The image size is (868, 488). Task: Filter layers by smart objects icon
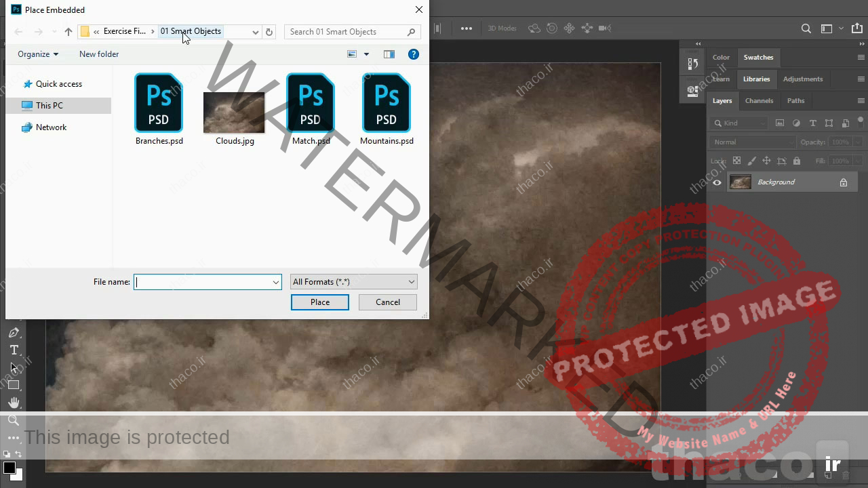point(845,123)
